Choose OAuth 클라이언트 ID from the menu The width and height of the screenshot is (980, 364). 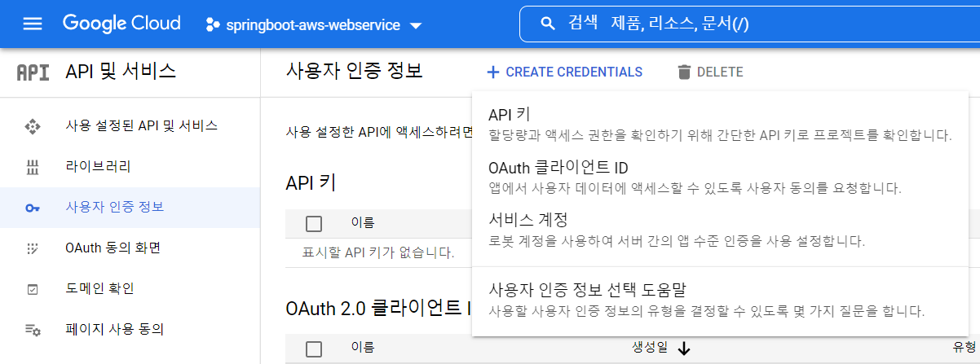point(720,178)
